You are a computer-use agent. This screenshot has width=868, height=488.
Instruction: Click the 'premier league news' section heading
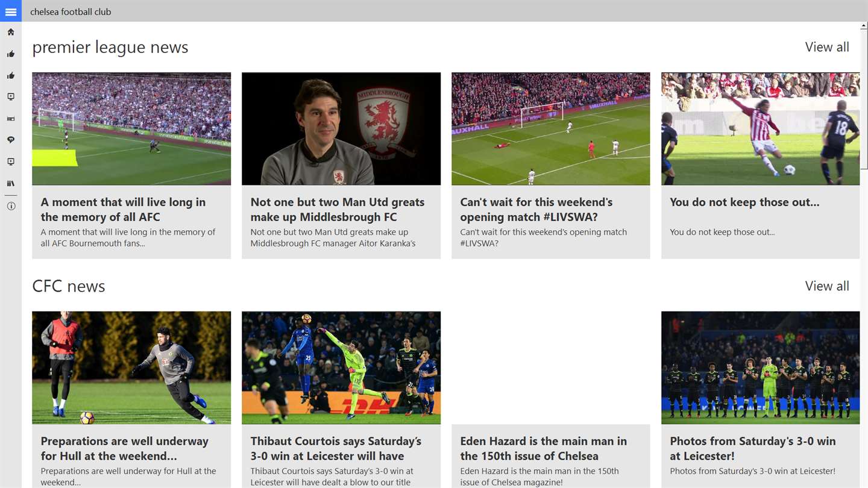click(x=110, y=47)
